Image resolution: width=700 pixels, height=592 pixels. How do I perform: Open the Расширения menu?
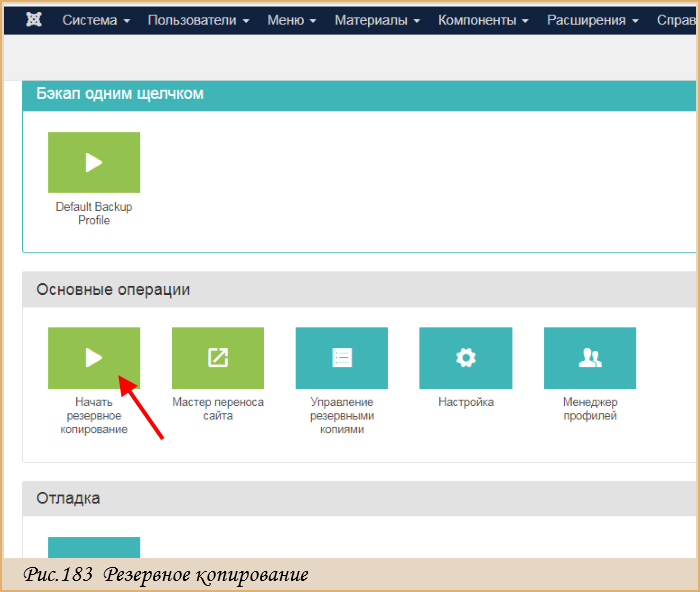tap(593, 20)
